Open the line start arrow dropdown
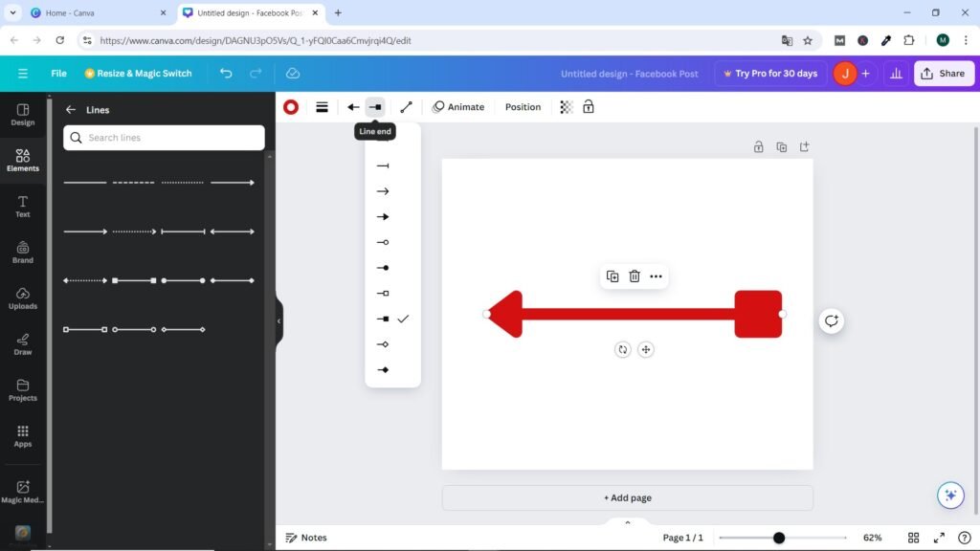 pos(353,107)
